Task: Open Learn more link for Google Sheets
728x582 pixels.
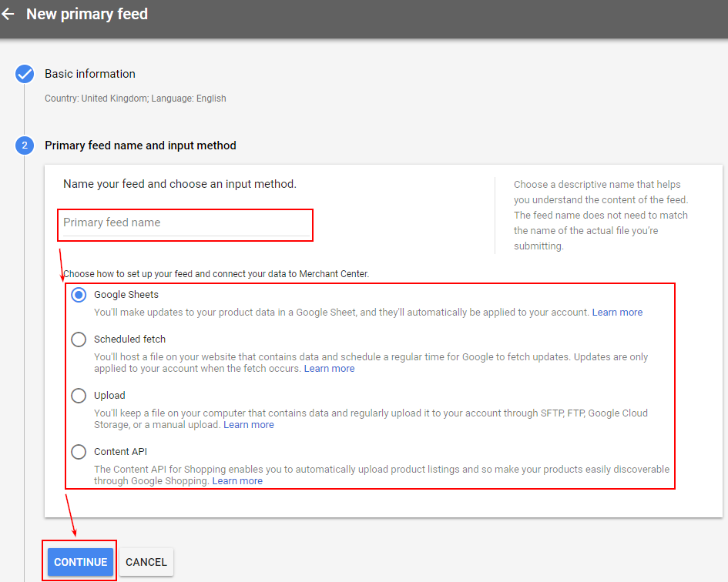Action: pyautogui.click(x=617, y=313)
